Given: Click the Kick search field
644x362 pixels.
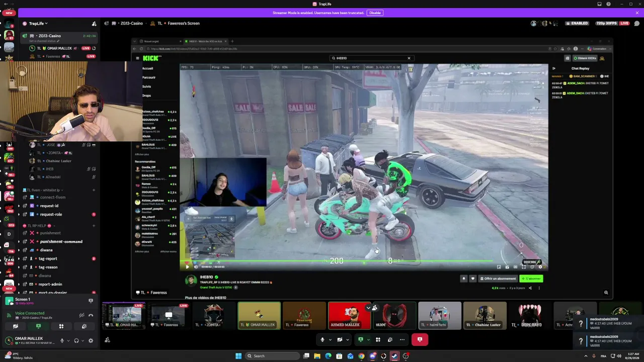Looking at the screenshot, I should pyautogui.click(x=371, y=58).
